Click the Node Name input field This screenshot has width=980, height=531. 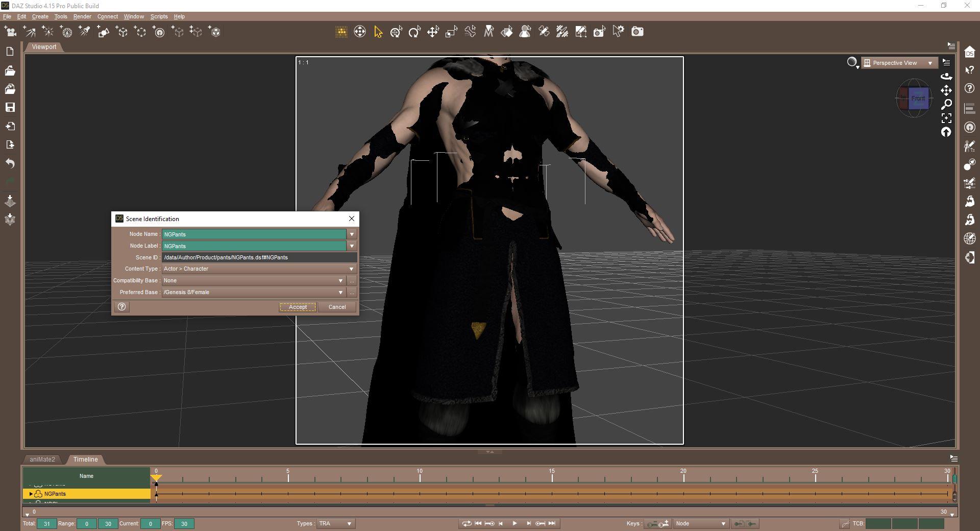point(254,234)
